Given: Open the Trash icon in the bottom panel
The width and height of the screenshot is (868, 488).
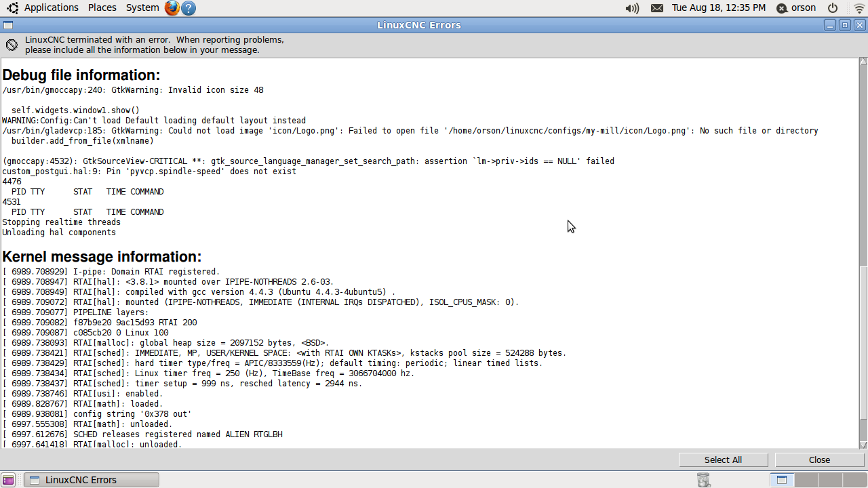Looking at the screenshot, I should coord(704,480).
